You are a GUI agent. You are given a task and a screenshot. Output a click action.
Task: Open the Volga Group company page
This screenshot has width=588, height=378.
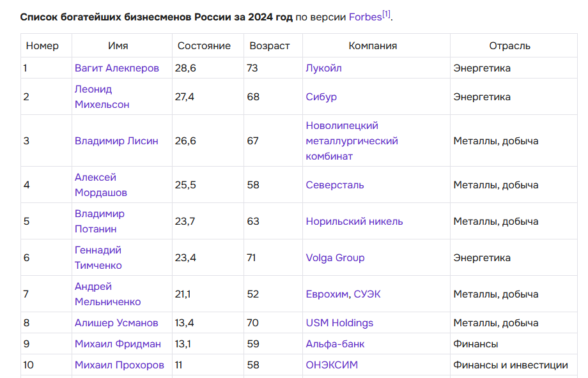tap(335, 258)
